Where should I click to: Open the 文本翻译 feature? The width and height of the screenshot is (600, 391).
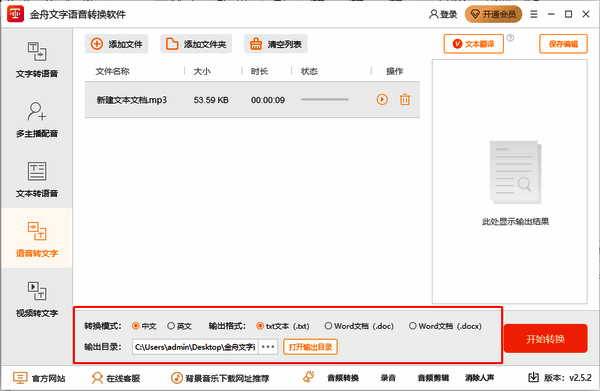pos(473,44)
